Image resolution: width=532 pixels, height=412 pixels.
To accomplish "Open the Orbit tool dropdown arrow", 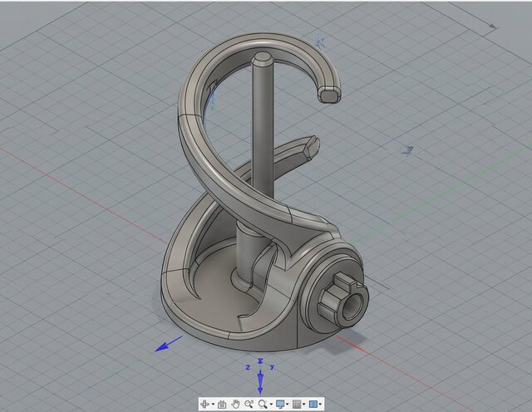I will tap(213, 404).
